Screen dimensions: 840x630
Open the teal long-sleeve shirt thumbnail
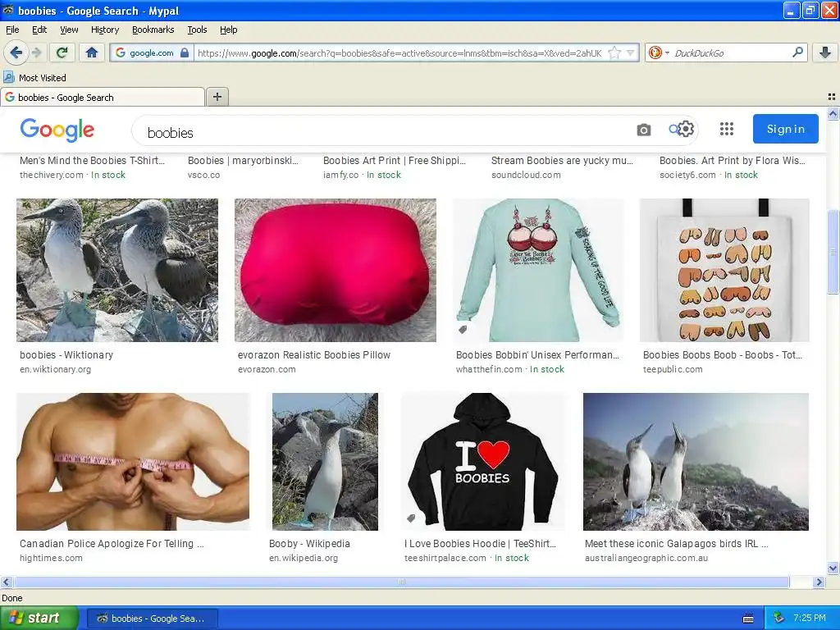click(x=538, y=270)
